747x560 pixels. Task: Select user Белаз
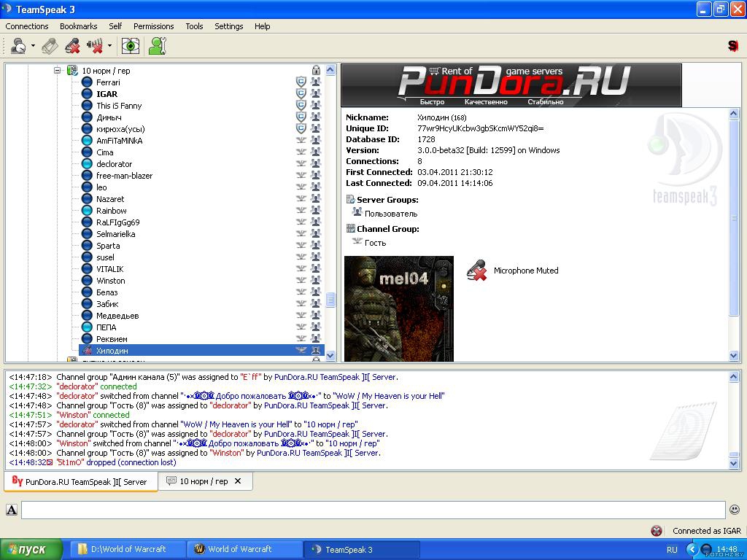point(107,292)
